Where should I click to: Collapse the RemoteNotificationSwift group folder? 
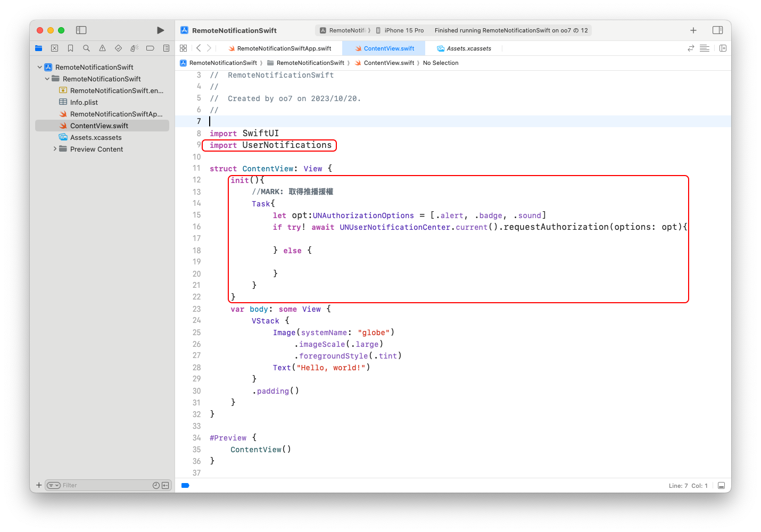(x=47, y=79)
